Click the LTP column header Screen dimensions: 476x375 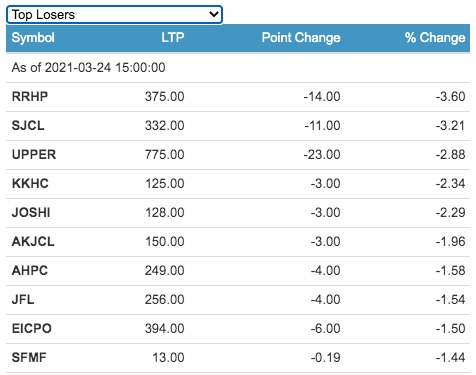173,37
